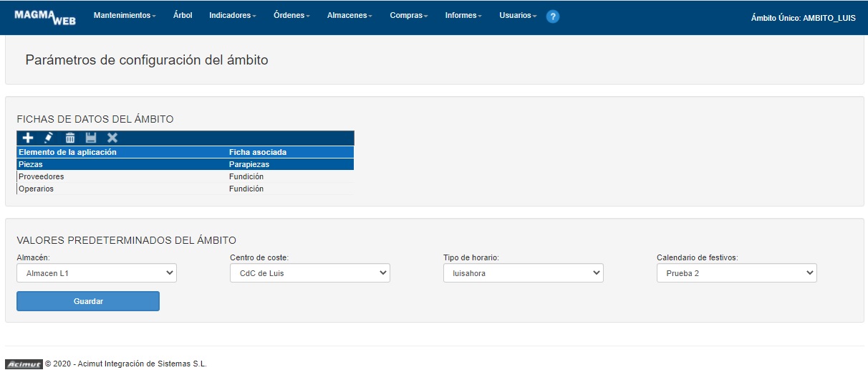
Task: Open the Almacenes menu
Action: (x=349, y=16)
